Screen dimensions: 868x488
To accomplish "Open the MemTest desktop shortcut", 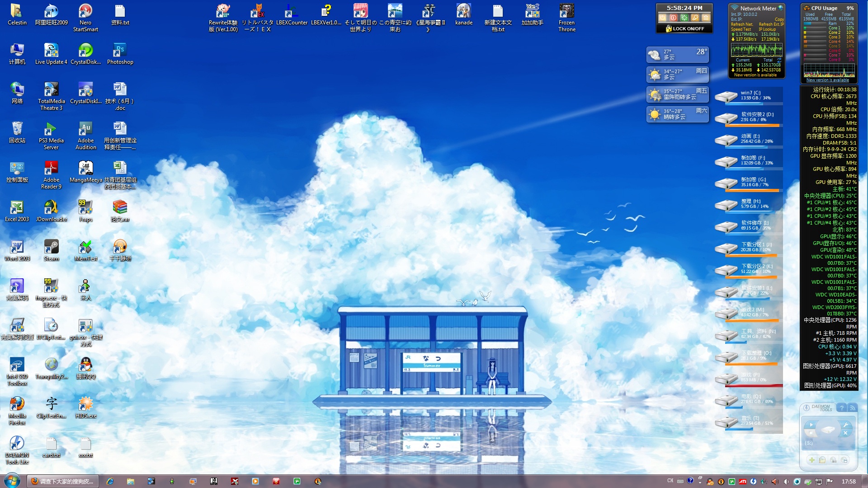I will point(85,251).
